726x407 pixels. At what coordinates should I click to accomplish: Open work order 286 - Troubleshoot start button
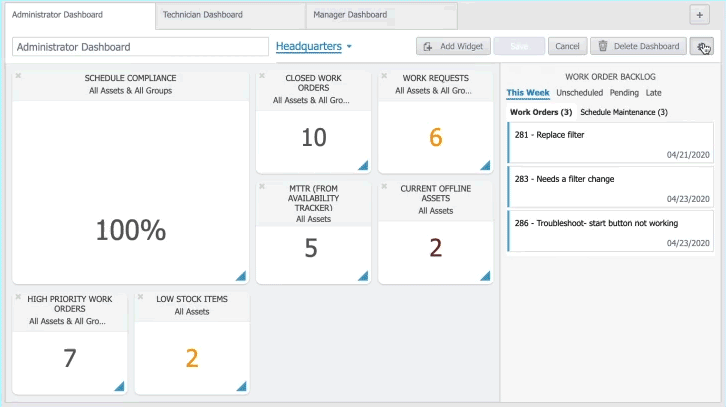click(x=610, y=231)
